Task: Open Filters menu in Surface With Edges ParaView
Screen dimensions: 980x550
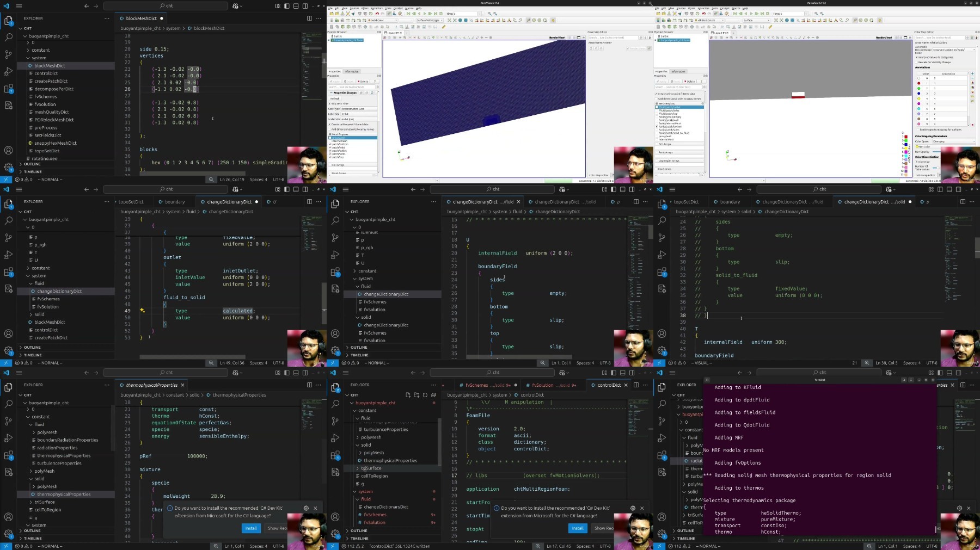Action: [x=365, y=8]
